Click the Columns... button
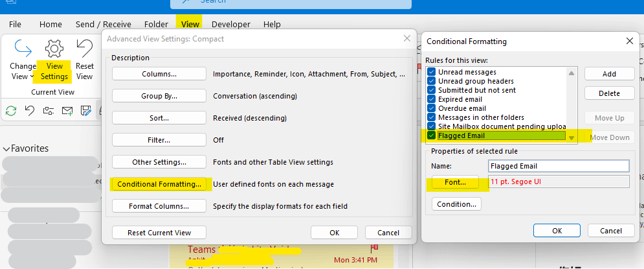The image size is (644, 269). click(x=159, y=74)
